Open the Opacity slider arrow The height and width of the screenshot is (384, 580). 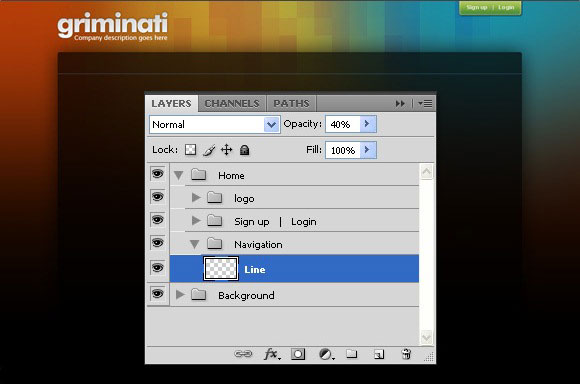(x=368, y=124)
